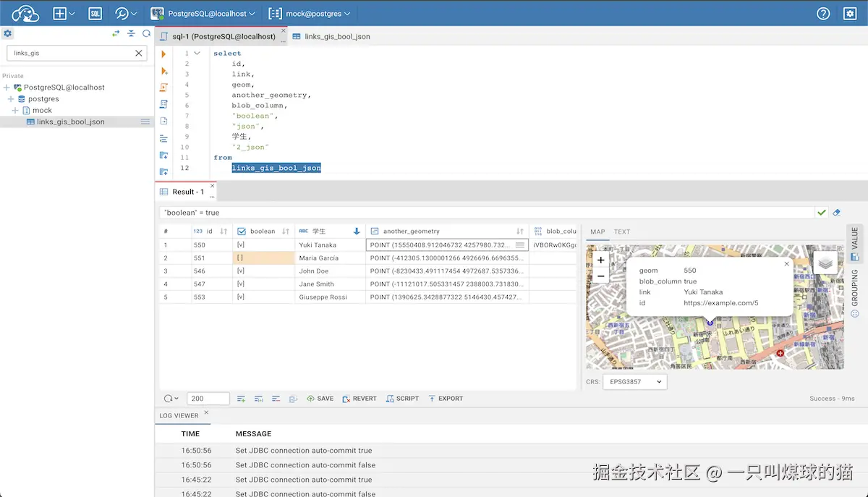Click the SAVE button in results toolbar

point(320,399)
